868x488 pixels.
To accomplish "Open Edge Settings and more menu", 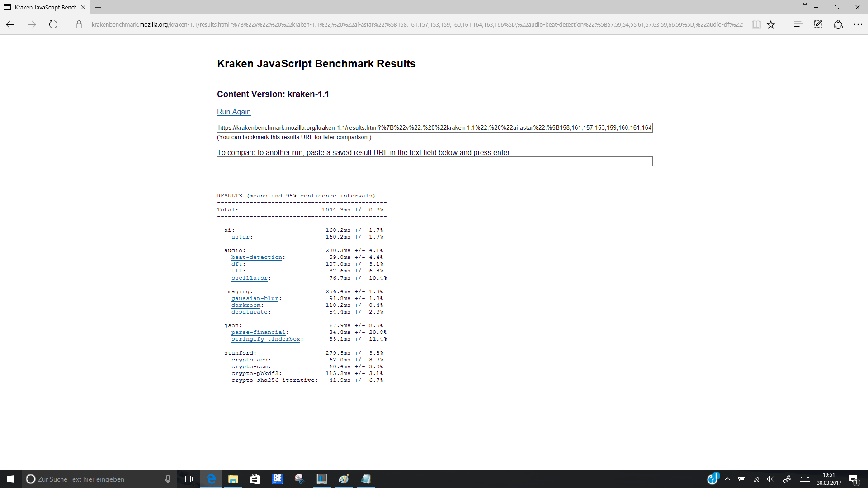I will coord(858,25).
